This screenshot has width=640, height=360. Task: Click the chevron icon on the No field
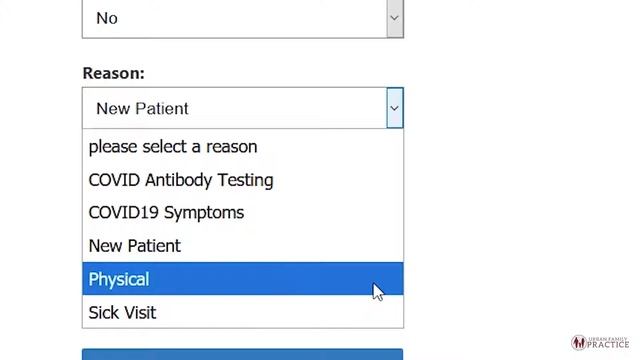(x=394, y=18)
